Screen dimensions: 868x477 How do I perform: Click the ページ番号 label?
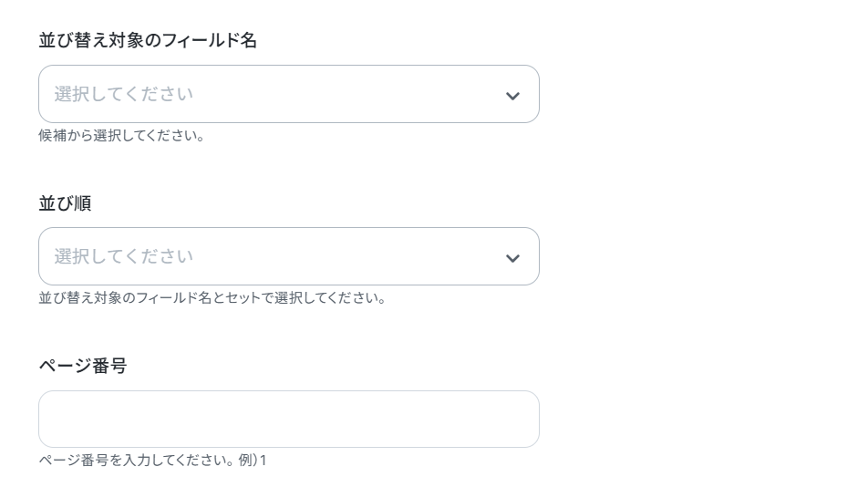tap(82, 366)
